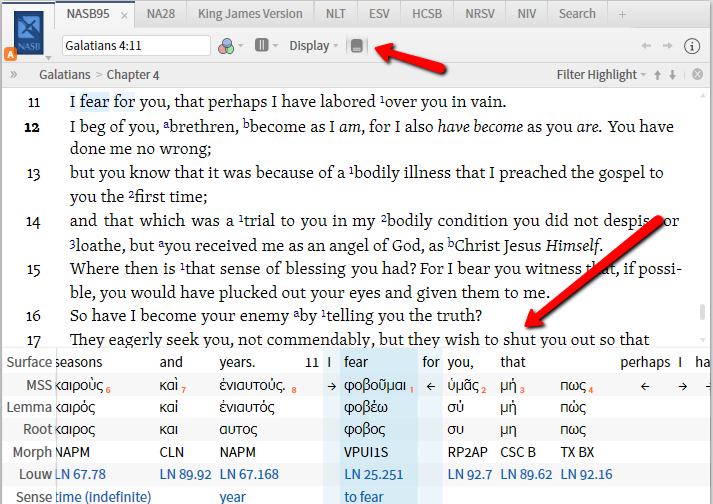This screenshot has height=504, width=713.
Task: Close the filter highlight bar
Action: click(x=698, y=74)
